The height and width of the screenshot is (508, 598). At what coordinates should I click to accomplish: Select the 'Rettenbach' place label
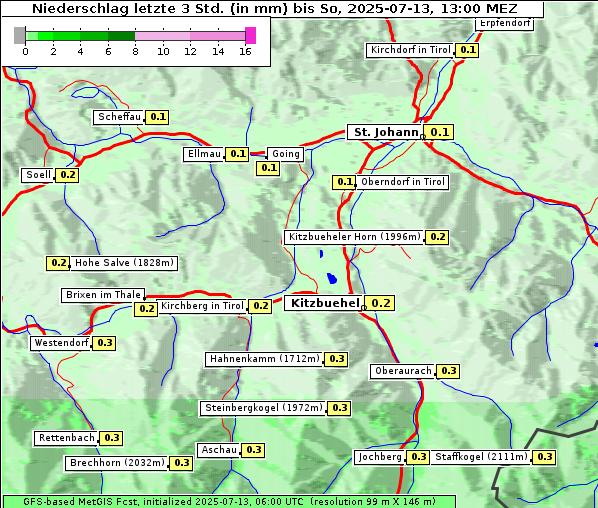pos(67,438)
